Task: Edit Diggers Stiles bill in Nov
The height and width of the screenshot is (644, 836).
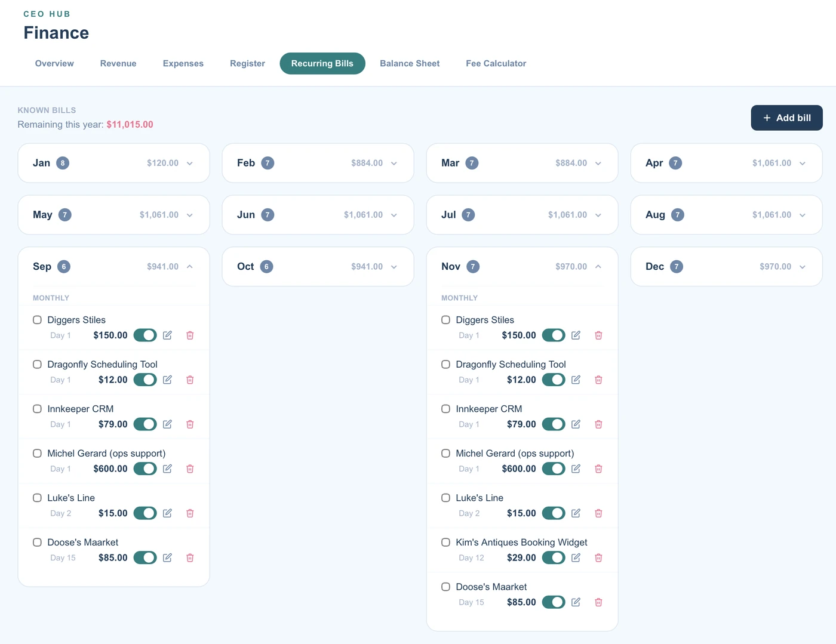Action: coord(576,335)
